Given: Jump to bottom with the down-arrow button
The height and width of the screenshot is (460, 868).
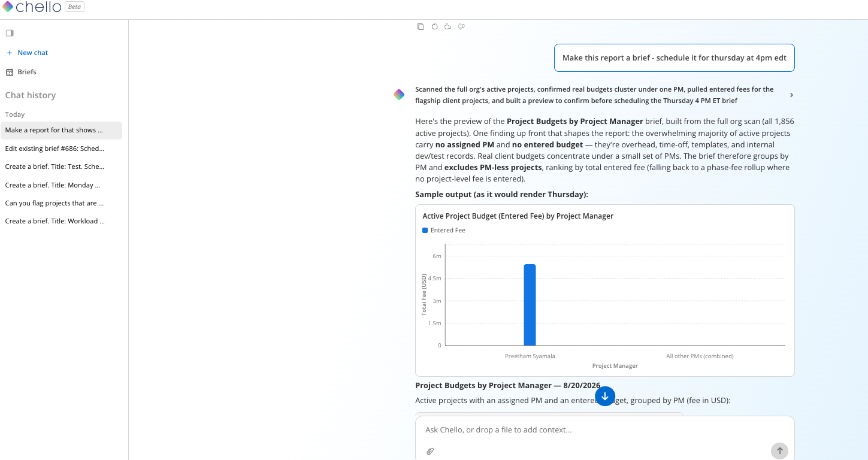Looking at the screenshot, I should point(605,396).
